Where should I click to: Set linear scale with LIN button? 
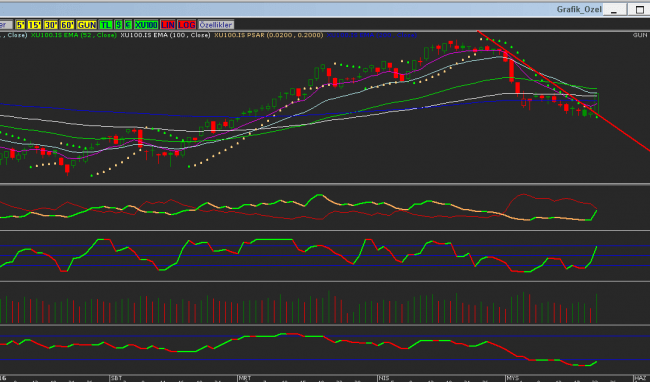coord(168,25)
